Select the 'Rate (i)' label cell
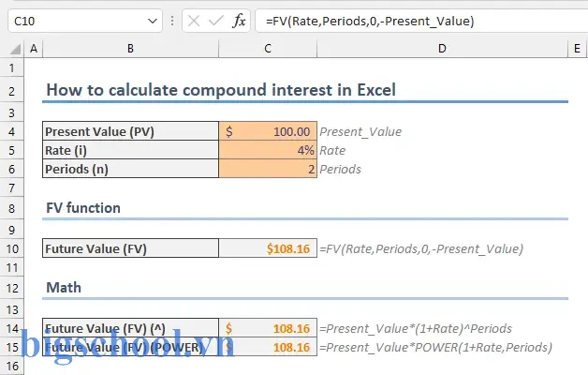This screenshot has width=588, height=375. (130, 150)
